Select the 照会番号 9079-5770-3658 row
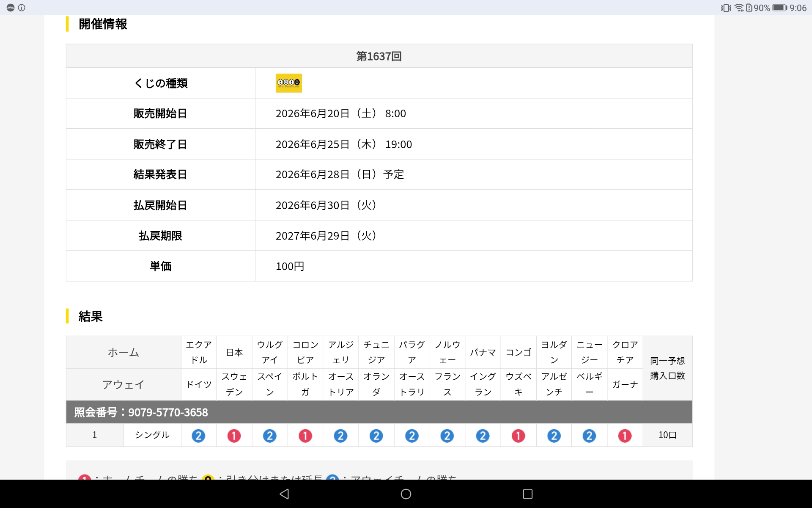This screenshot has width=812, height=508. click(x=379, y=412)
